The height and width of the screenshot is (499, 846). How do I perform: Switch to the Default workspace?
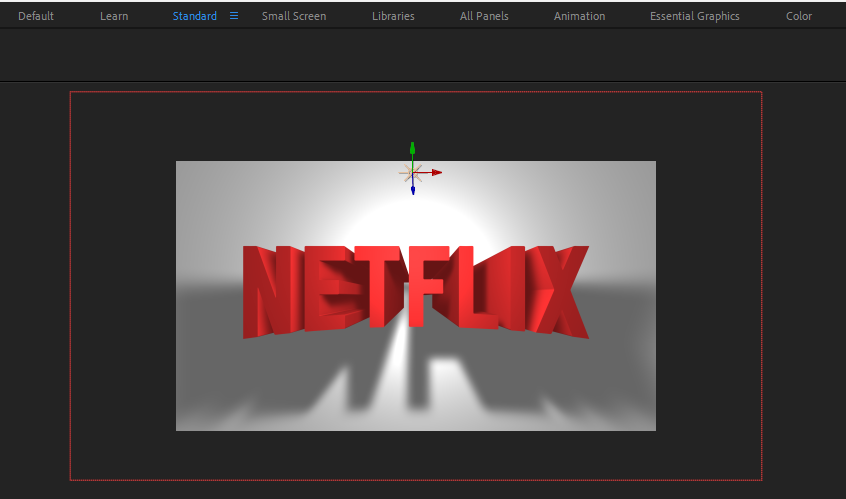coord(36,16)
